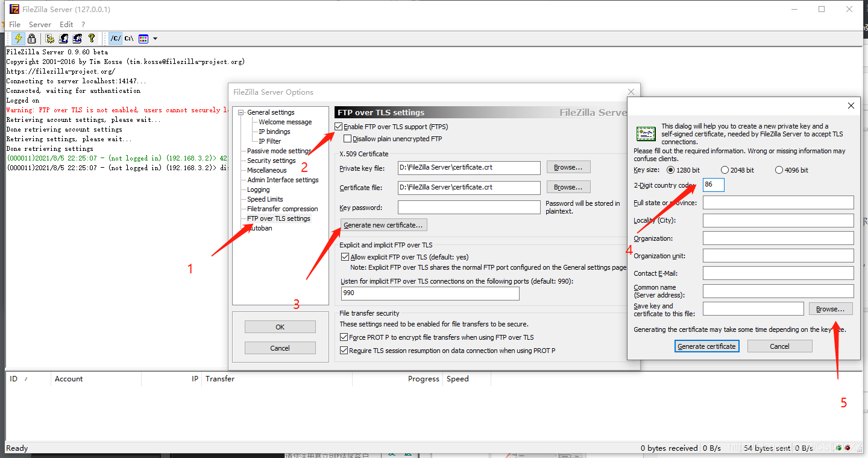Click the yellow question mark About icon

[x=91, y=39]
